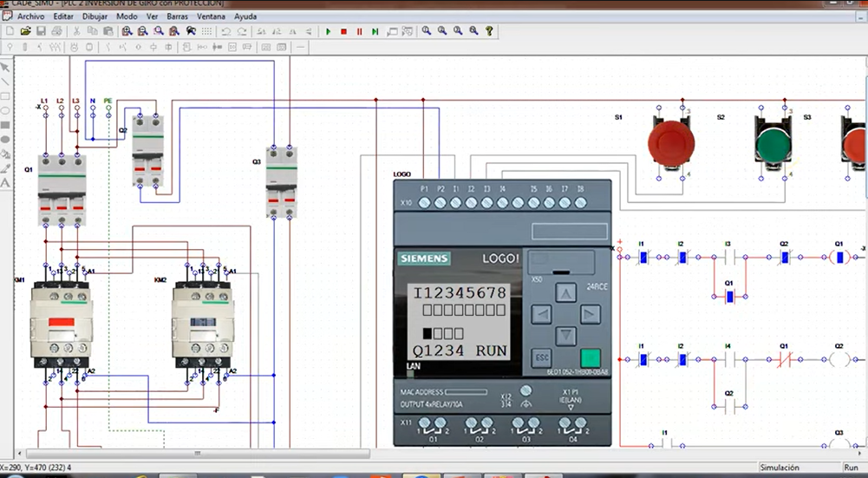Toggle the Q1 three-pole circuit breaker

tap(62, 190)
